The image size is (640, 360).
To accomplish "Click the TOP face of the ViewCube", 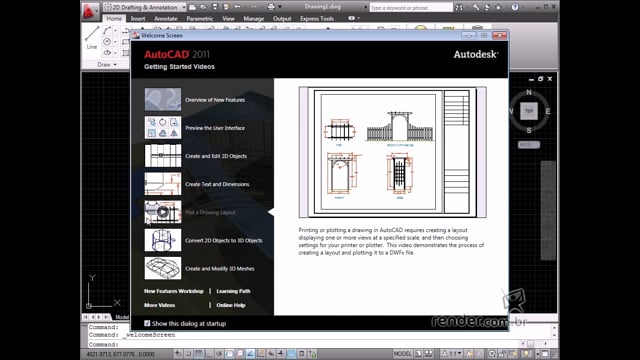I will pos(529,111).
